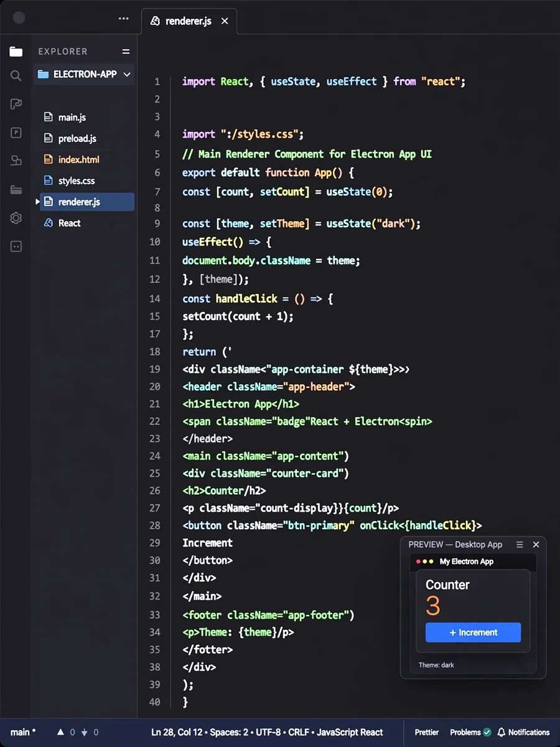Image resolution: width=560 pixels, height=747 pixels.
Task: Click the React file icon on renderer.js tab
Action: click(x=155, y=21)
